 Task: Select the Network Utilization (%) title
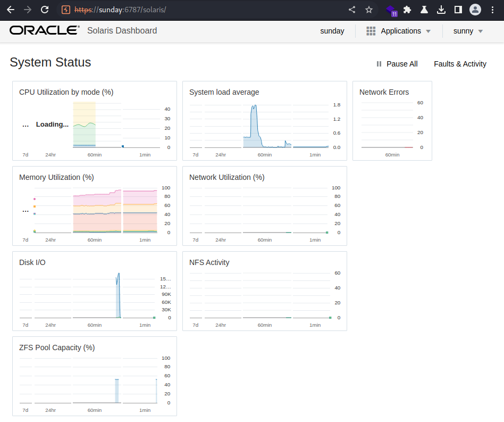227,178
